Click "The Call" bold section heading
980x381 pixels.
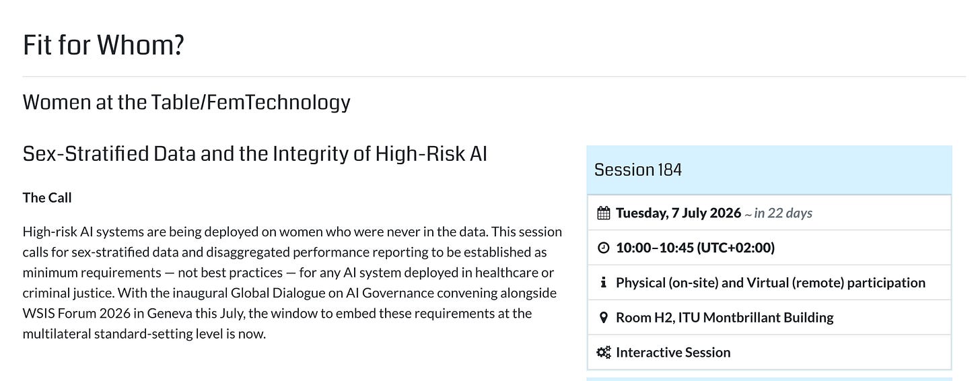click(47, 197)
